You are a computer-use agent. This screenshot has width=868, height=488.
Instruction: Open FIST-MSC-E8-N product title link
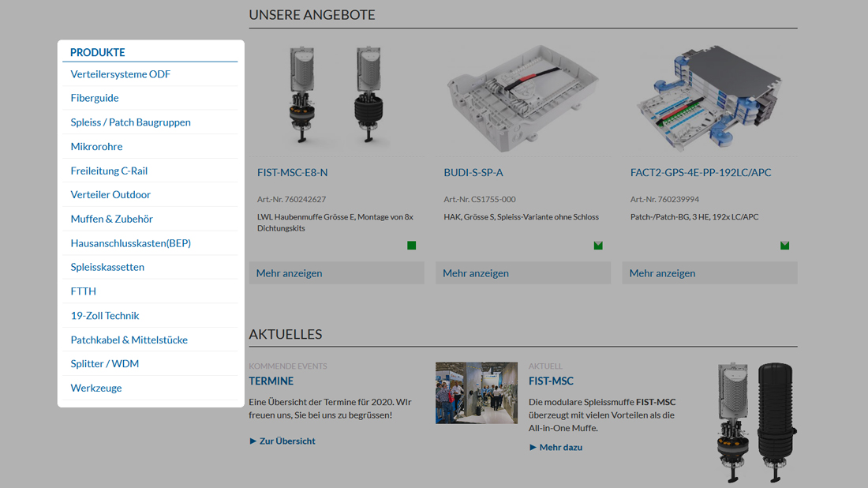[x=292, y=172]
